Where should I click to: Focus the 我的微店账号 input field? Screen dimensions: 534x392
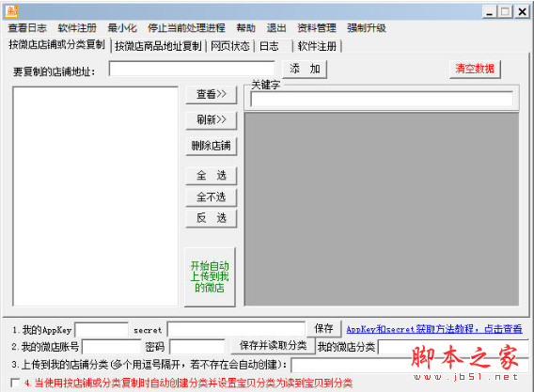[x=111, y=347]
